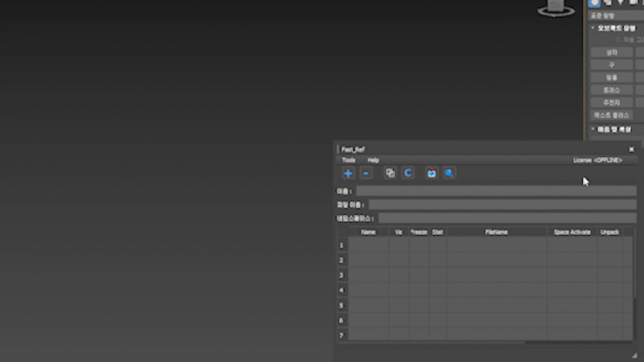The height and width of the screenshot is (362, 644).
Task: Click the 파일 이름 input field
Action: point(502,204)
